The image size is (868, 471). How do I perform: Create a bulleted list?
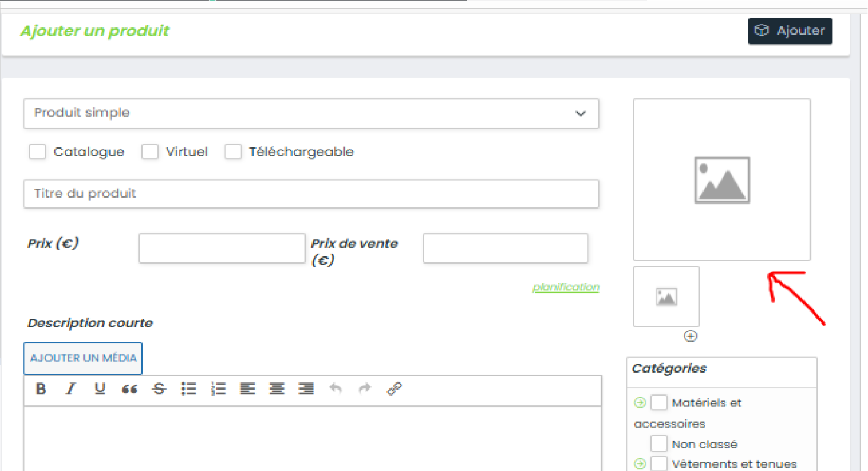[x=189, y=389]
